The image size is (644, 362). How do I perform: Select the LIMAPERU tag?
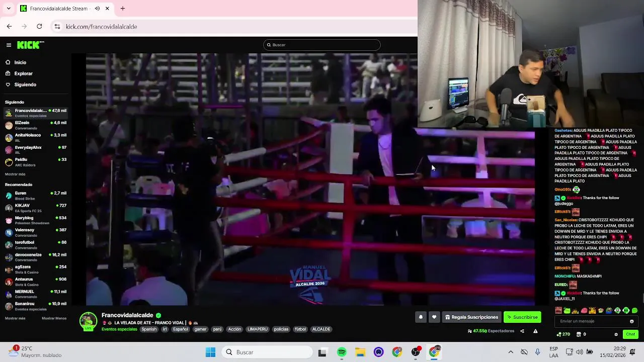point(257,329)
